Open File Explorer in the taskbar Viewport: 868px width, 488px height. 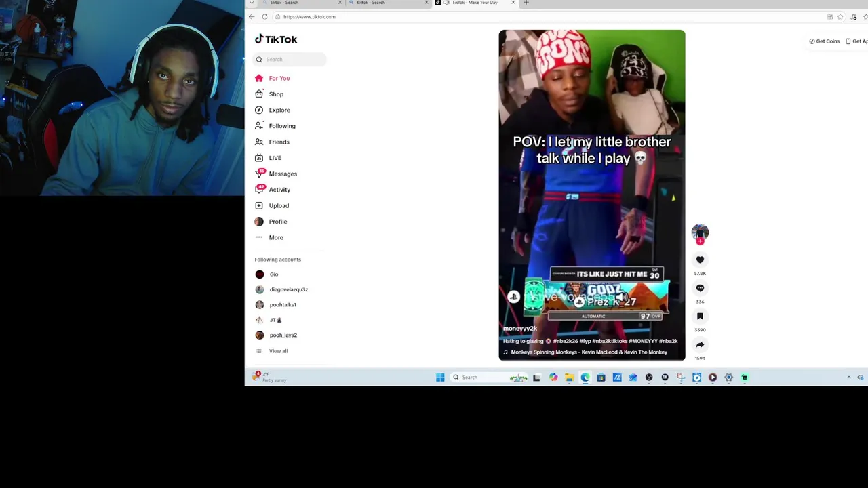pyautogui.click(x=569, y=378)
